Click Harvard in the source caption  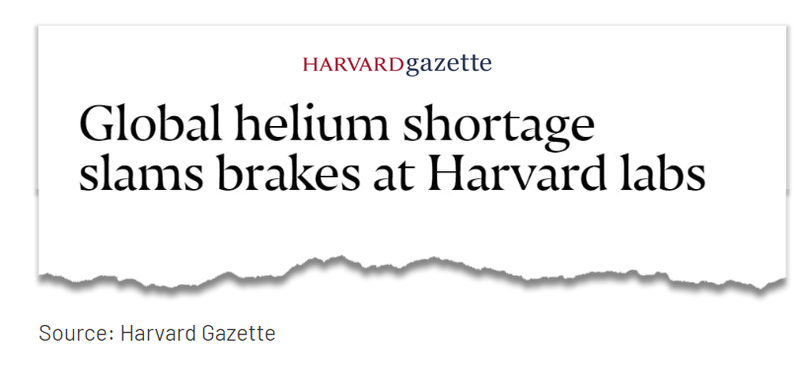(158, 334)
